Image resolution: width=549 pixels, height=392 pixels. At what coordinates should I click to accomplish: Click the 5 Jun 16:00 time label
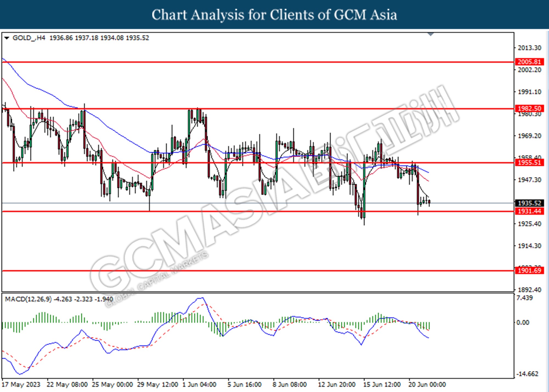[x=244, y=385]
